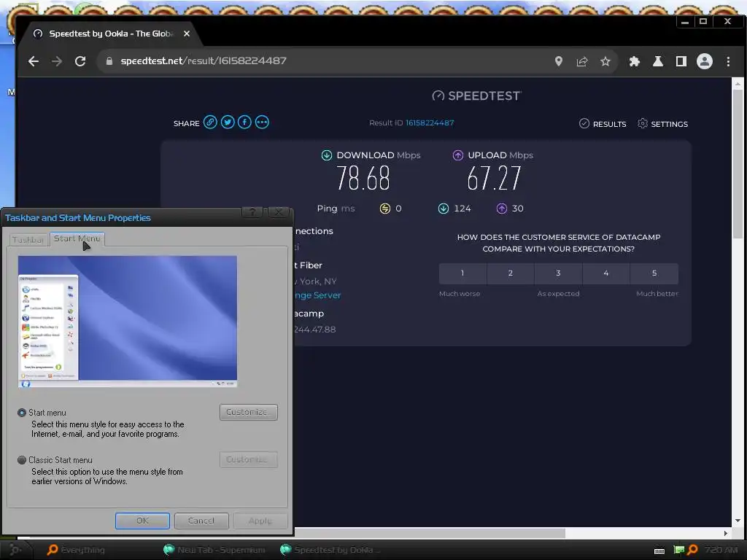
Task: Share the result on Twitter
Action: point(228,122)
